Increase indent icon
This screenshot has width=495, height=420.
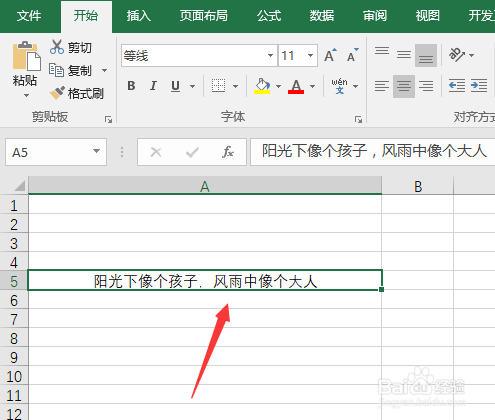[479, 86]
